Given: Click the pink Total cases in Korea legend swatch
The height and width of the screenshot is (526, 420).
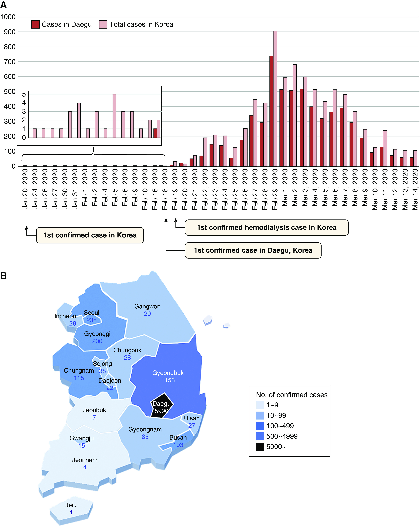Looking at the screenshot, I should click(x=103, y=24).
